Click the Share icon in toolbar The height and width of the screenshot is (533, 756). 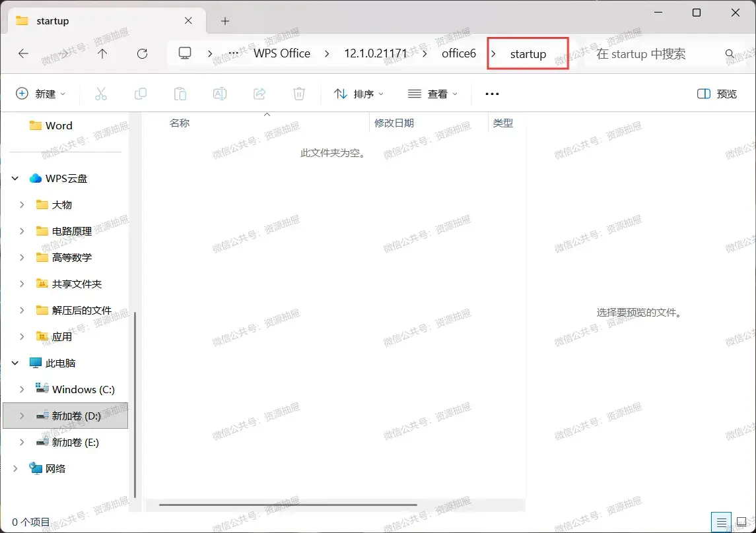(259, 94)
